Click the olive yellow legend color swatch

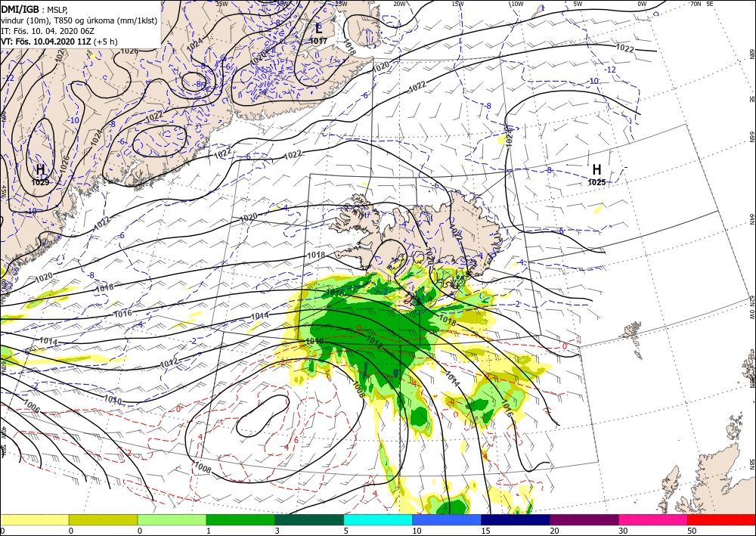point(103,519)
